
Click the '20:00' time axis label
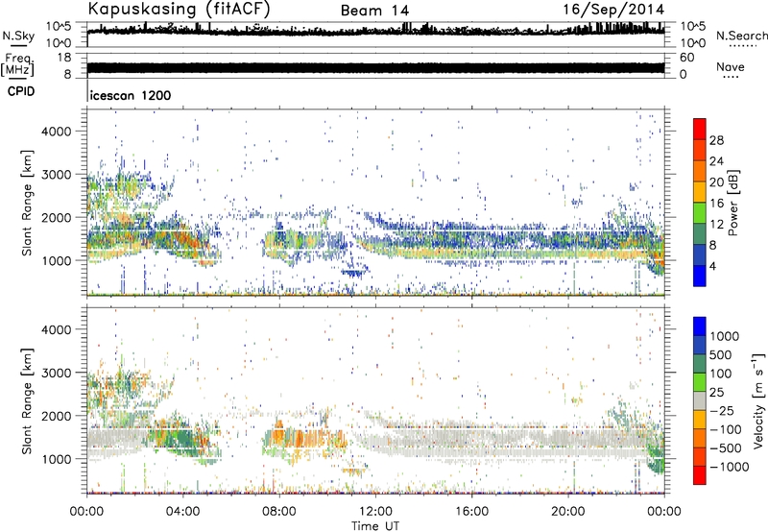tap(567, 512)
